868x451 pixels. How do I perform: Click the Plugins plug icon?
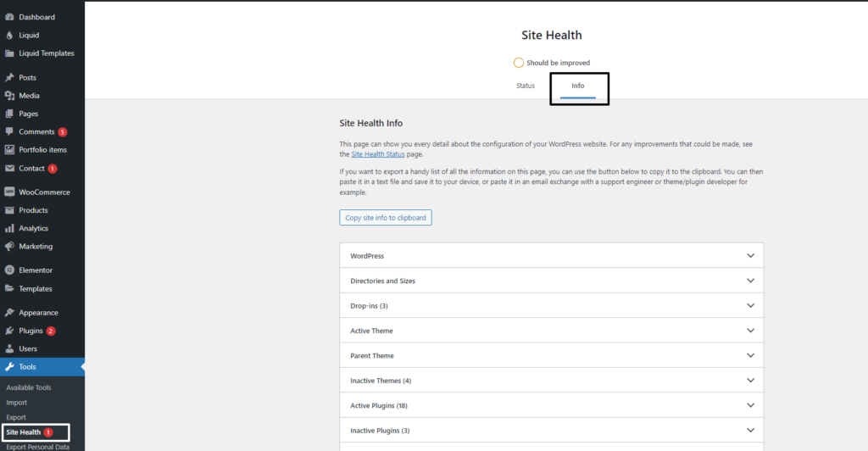pyautogui.click(x=9, y=331)
